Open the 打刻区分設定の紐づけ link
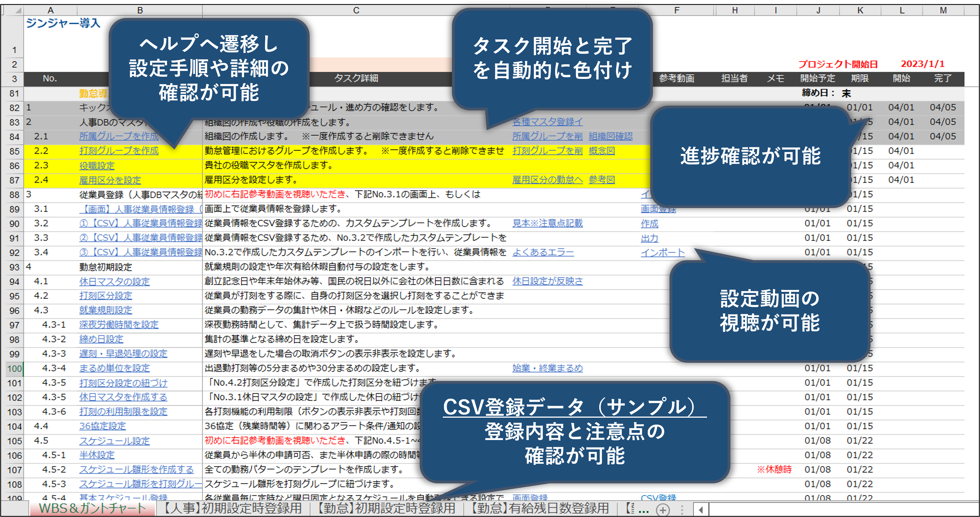Viewport: 980px width, 517px height. [123, 383]
